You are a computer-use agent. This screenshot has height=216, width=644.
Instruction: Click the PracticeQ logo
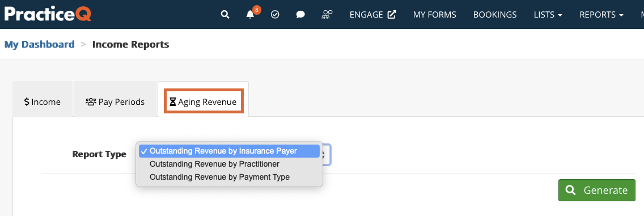click(48, 14)
